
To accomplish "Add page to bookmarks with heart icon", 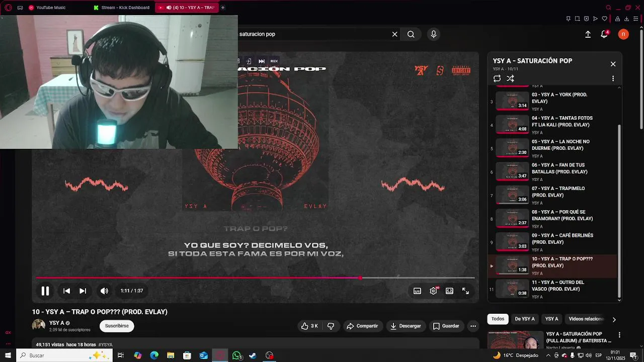I will tap(605, 19).
